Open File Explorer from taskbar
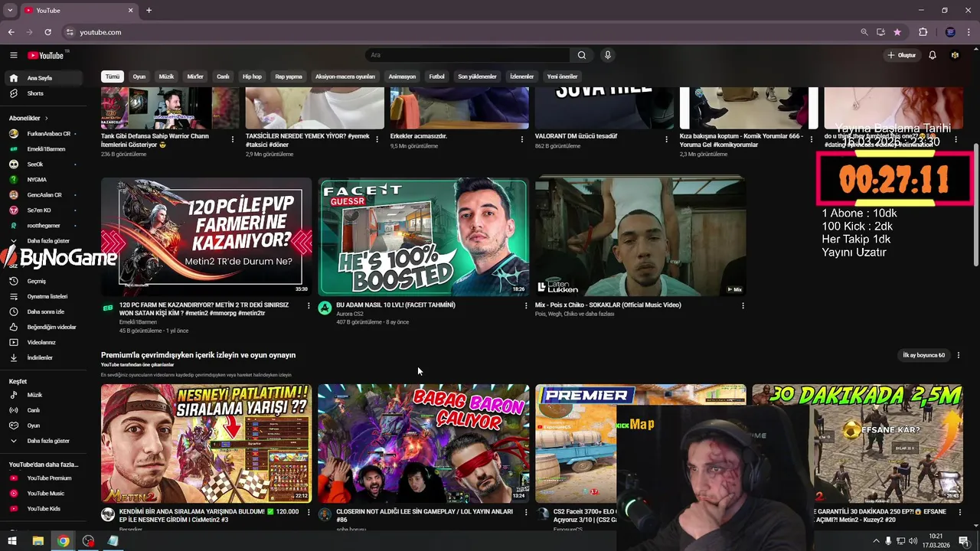 38,541
